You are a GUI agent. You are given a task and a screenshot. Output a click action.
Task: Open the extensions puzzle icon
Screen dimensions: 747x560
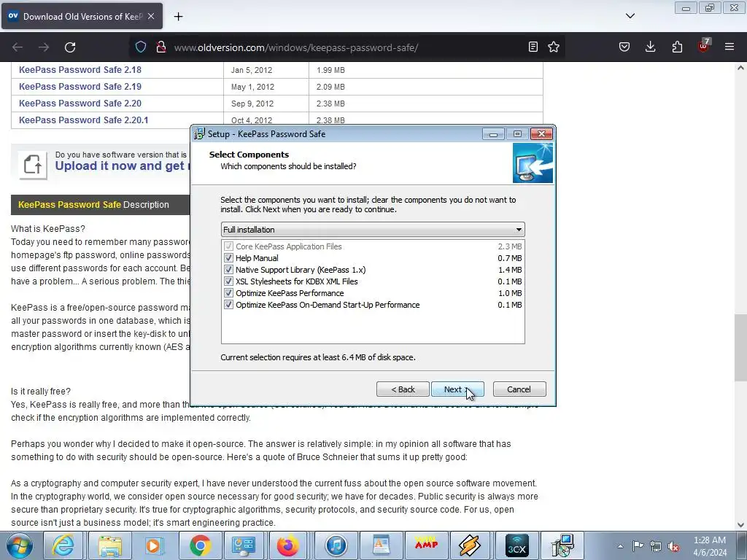[677, 47]
